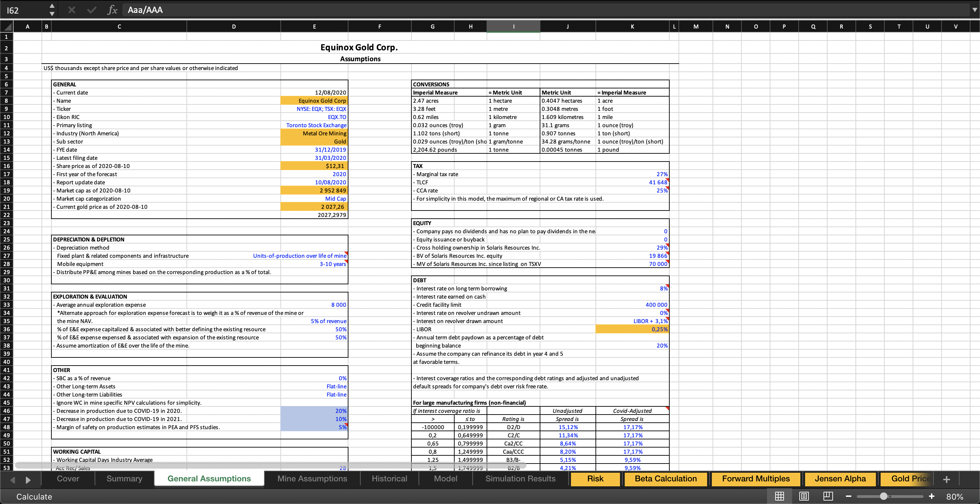Select the General Assumptions sheet tab
Image resolution: width=980 pixels, height=504 pixels.
click(x=209, y=478)
